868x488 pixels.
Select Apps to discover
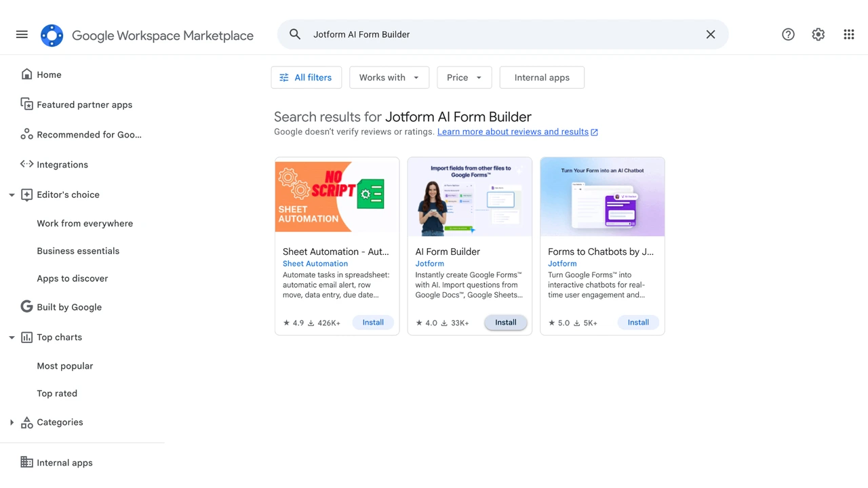click(x=72, y=278)
